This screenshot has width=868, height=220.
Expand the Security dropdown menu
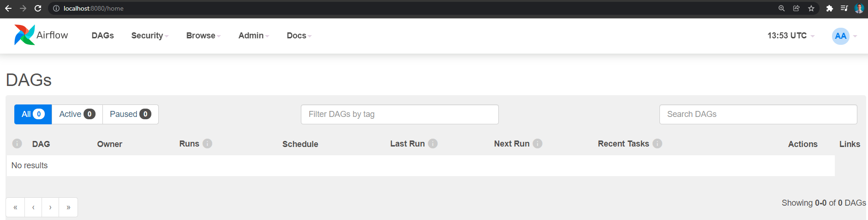click(150, 36)
